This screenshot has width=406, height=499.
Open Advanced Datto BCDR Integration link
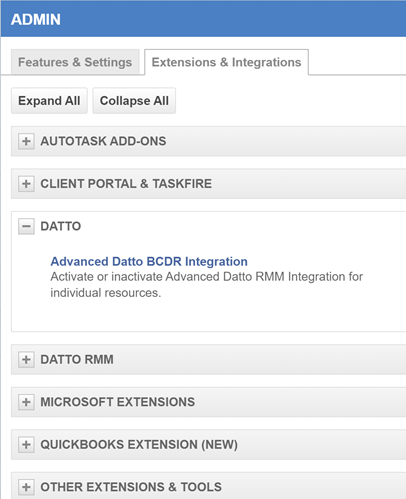click(x=149, y=261)
